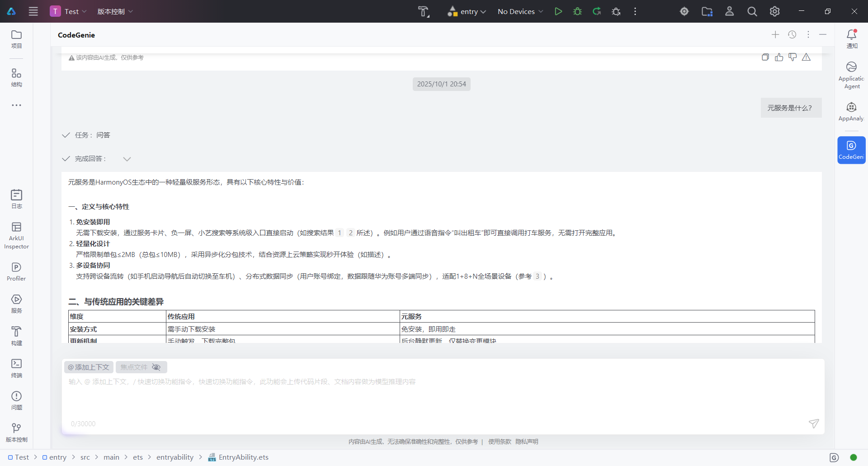Open the account profile icon

click(729, 11)
